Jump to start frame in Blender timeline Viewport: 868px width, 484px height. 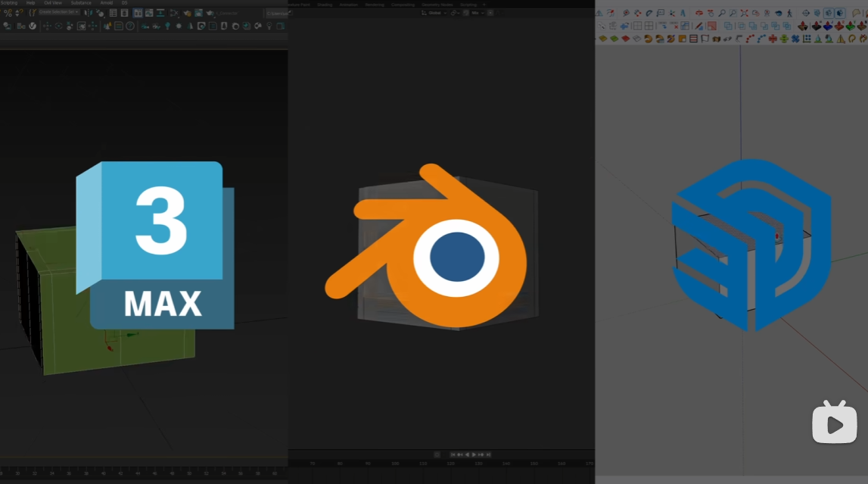(453, 454)
